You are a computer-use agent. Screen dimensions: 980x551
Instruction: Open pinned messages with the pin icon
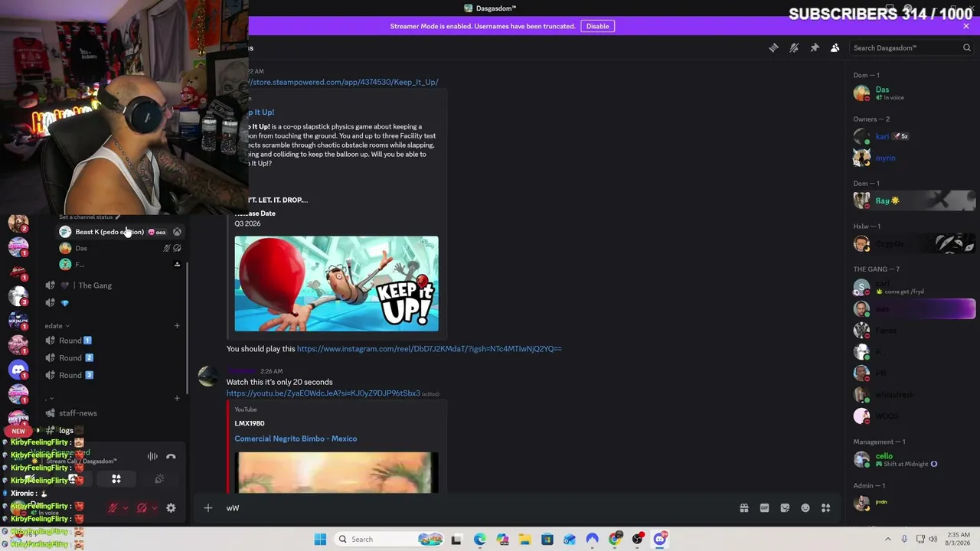click(815, 47)
